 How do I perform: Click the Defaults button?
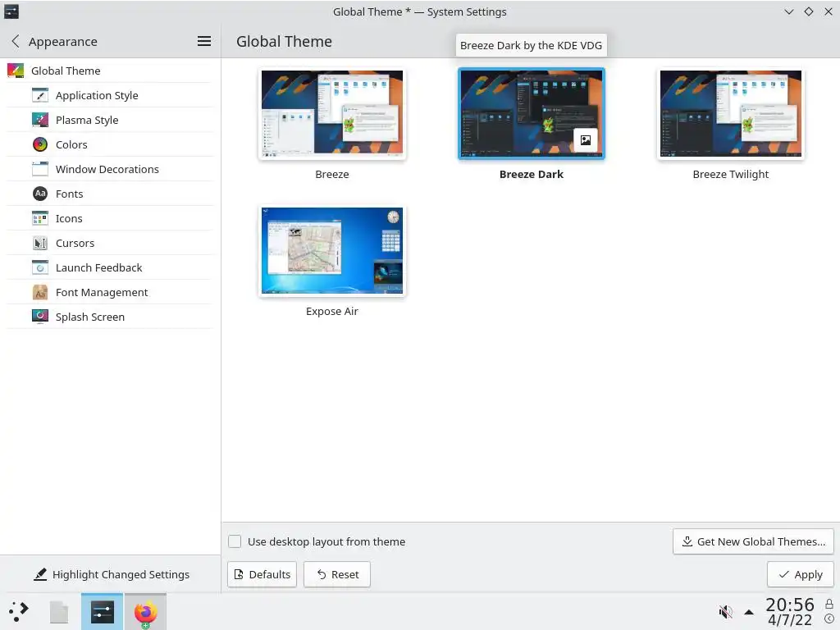pos(262,574)
